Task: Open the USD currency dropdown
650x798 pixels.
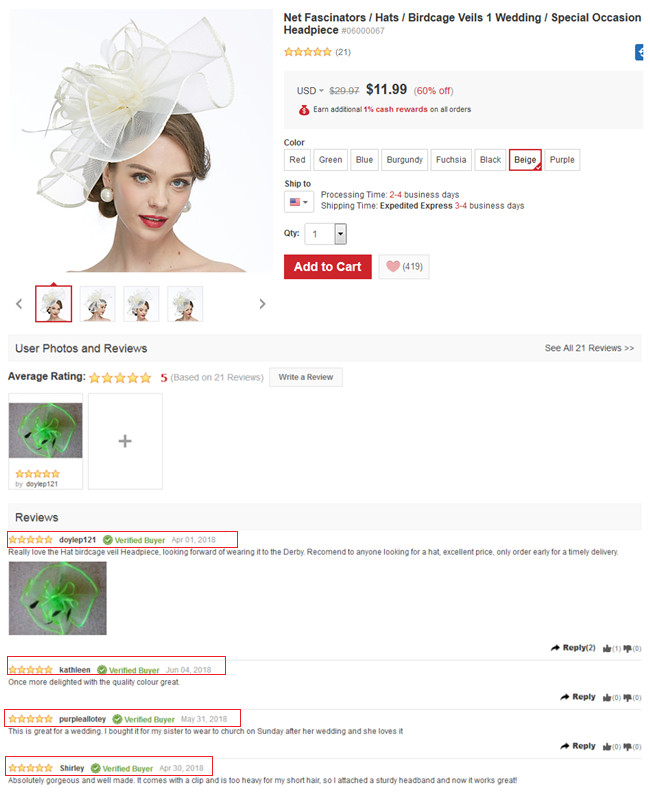Action: 310,91
